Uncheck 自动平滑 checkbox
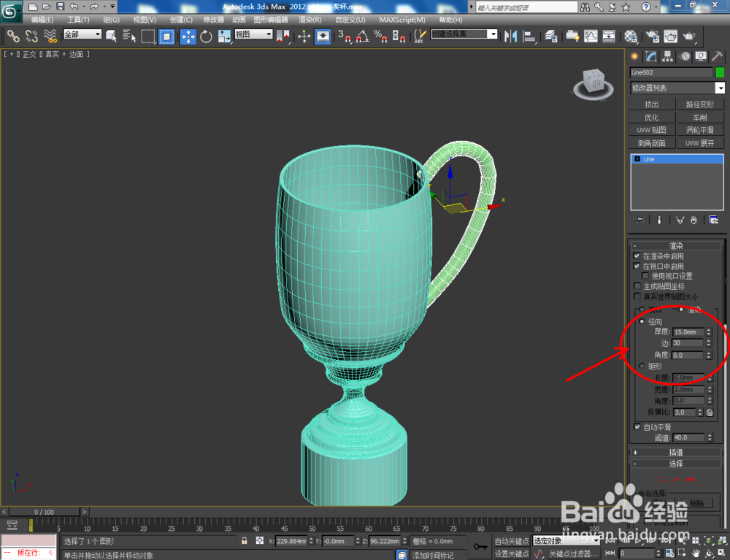The height and width of the screenshot is (560, 730). (x=637, y=427)
